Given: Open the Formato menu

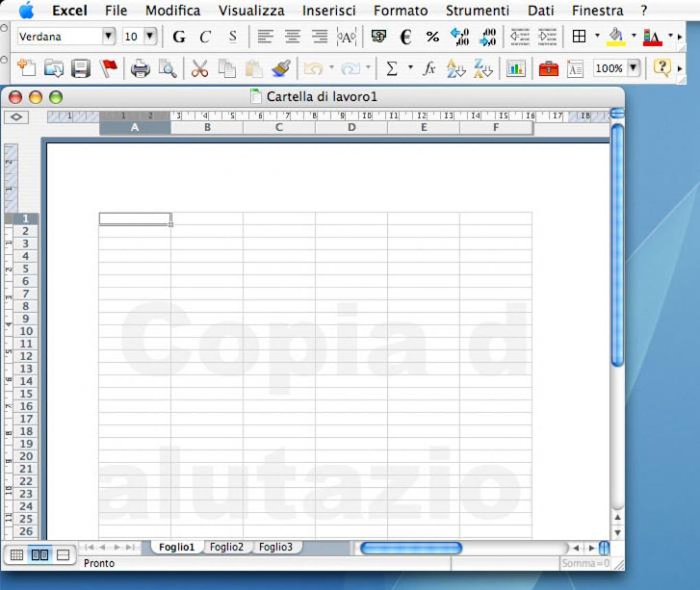Looking at the screenshot, I should [401, 10].
